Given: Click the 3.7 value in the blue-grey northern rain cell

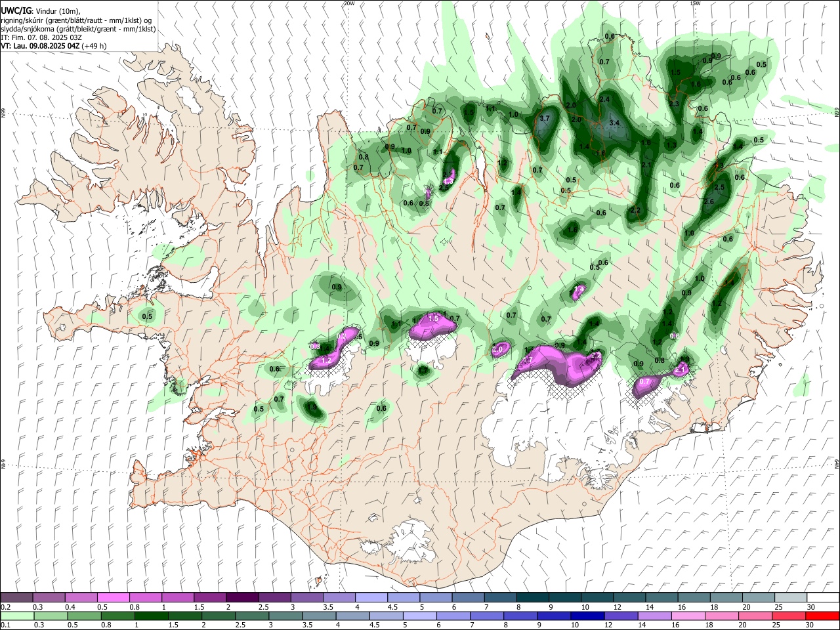Looking at the screenshot, I should click(544, 118).
